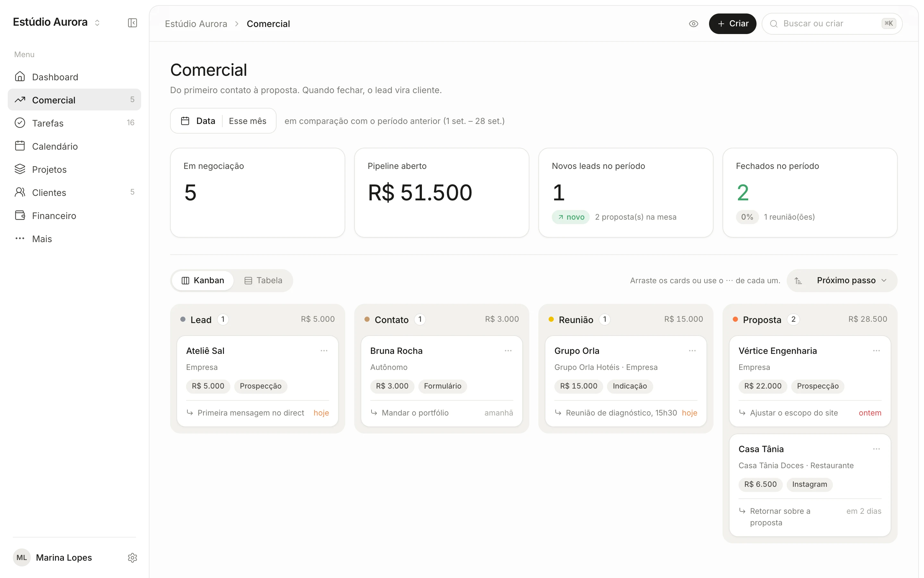This screenshot has height=578, width=924.
Task: Open the Esse mês period selector
Action: [x=247, y=121]
